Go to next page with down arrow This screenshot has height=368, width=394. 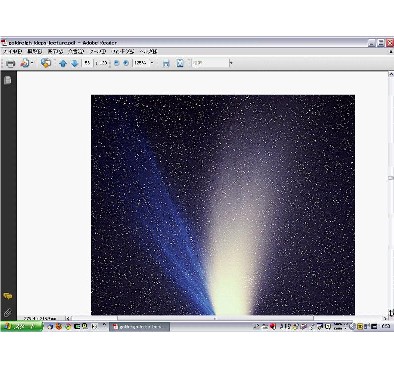click(75, 63)
